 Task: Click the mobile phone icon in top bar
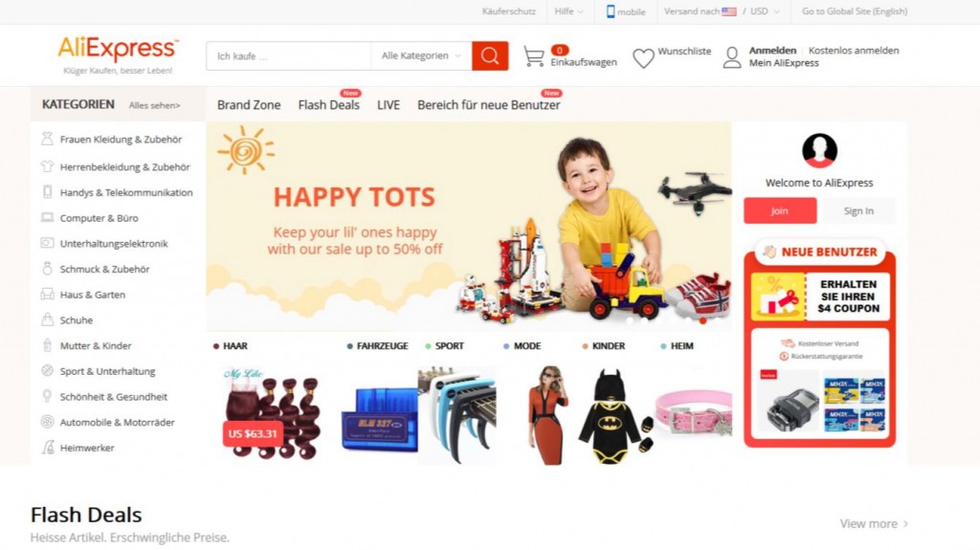tap(611, 11)
